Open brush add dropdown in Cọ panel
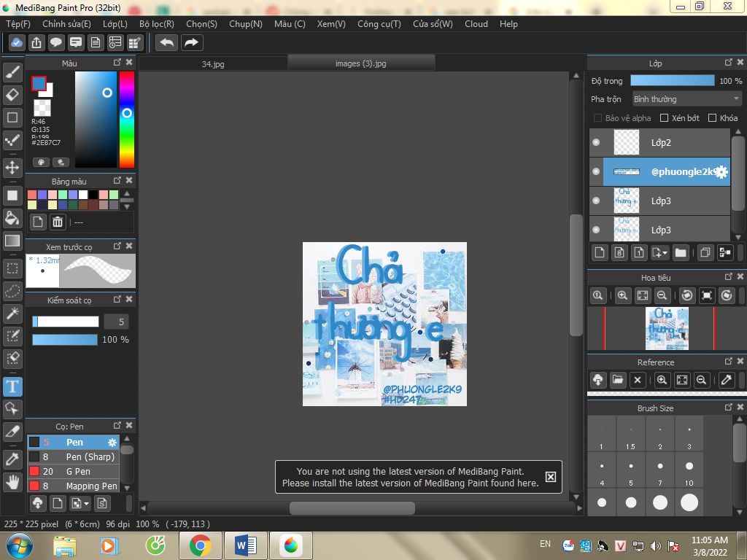747x560 pixels. pyautogui.click(x=80, y=503)
